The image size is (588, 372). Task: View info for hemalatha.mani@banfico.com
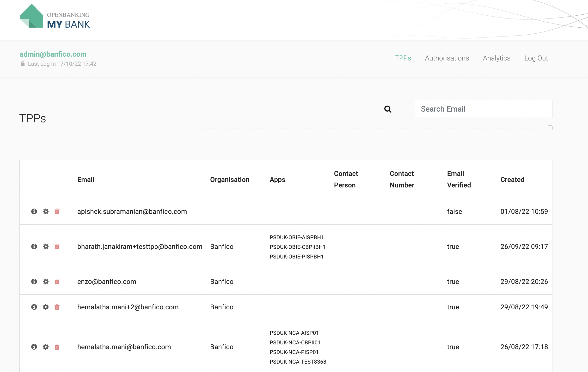point(34,347)
